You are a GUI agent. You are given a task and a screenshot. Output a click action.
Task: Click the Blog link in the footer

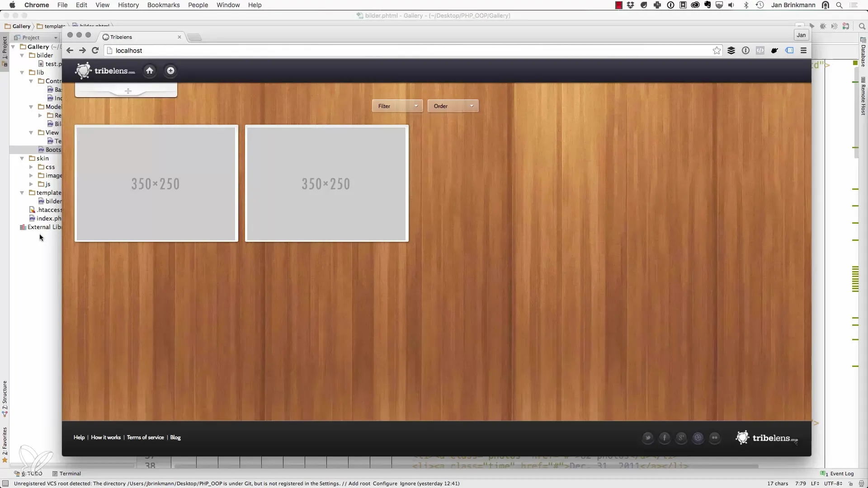[x=175, y=437]
